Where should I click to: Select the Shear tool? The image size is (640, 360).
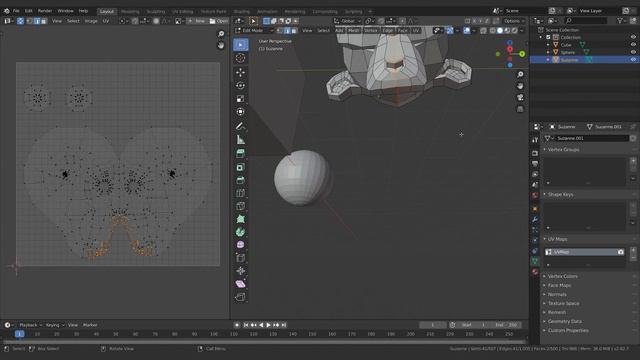click(x=240, y=284)
